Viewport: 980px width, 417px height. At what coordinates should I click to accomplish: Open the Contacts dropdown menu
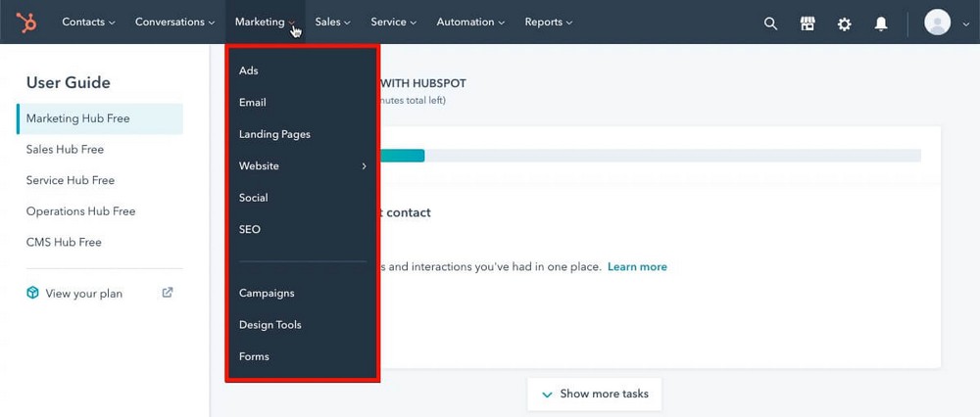pos(88,22)
